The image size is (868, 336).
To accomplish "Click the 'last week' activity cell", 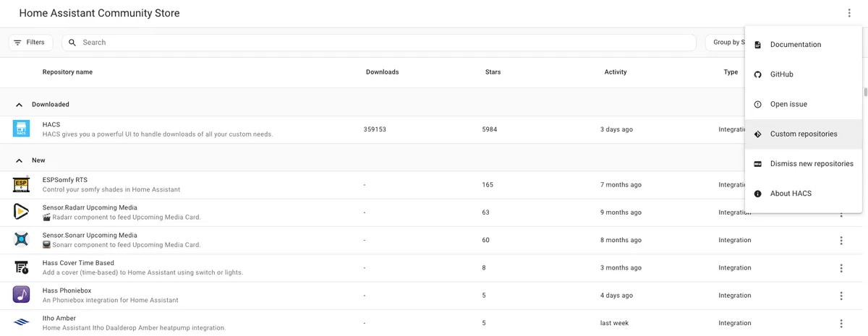I will point(614,323).
